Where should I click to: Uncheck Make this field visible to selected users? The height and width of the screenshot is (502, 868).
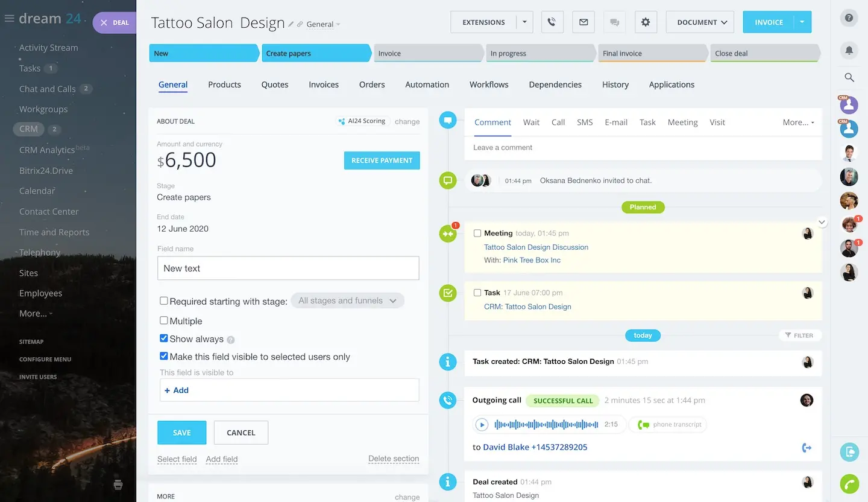click(163, 356)
